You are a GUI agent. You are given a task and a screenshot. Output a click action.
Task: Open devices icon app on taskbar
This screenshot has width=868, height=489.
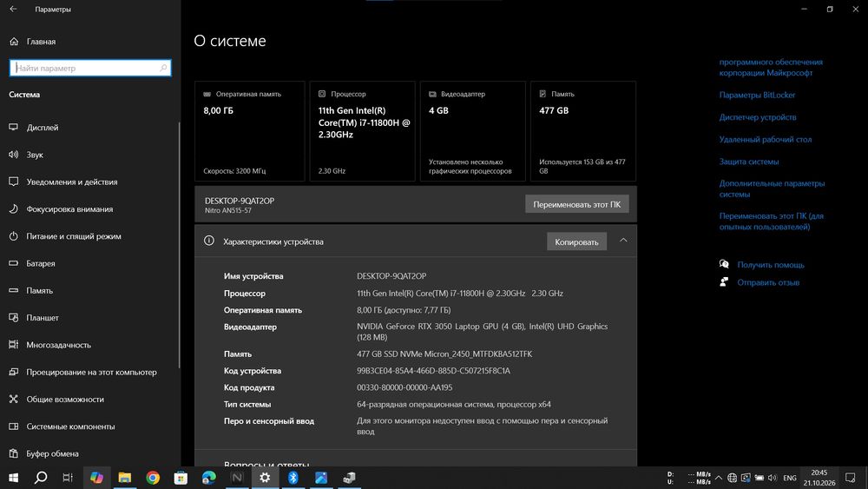pos(349,478)
